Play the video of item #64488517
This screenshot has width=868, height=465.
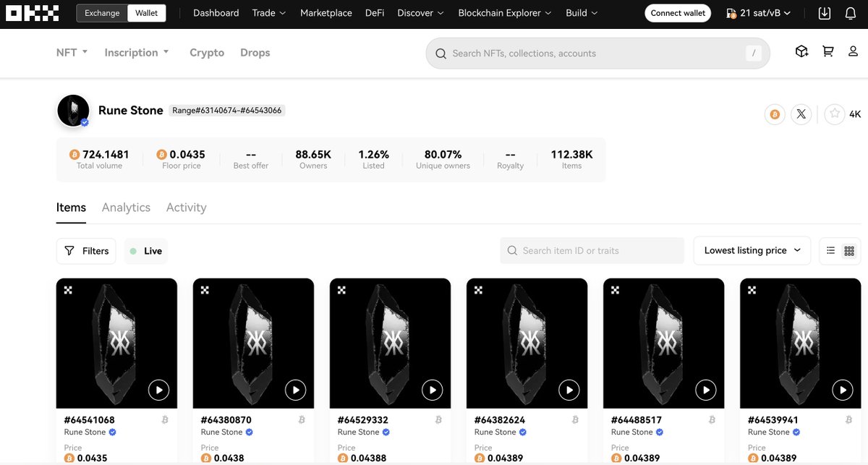pyautogui.click(x=705, y=391)
